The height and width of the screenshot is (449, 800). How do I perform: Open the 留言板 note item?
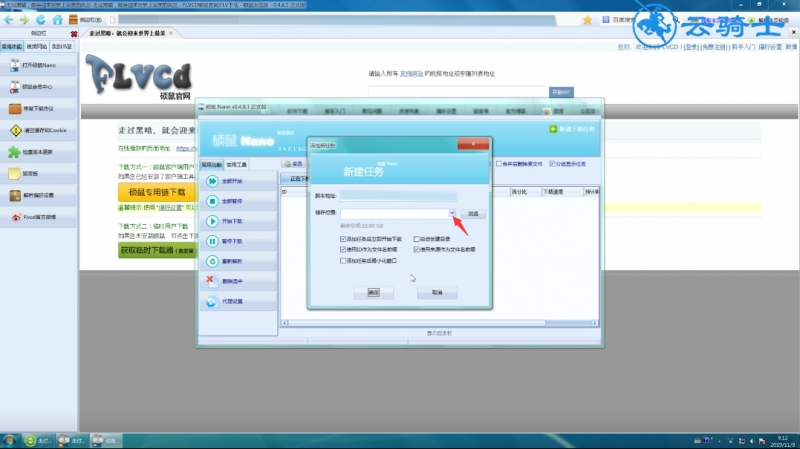point(39,173)
